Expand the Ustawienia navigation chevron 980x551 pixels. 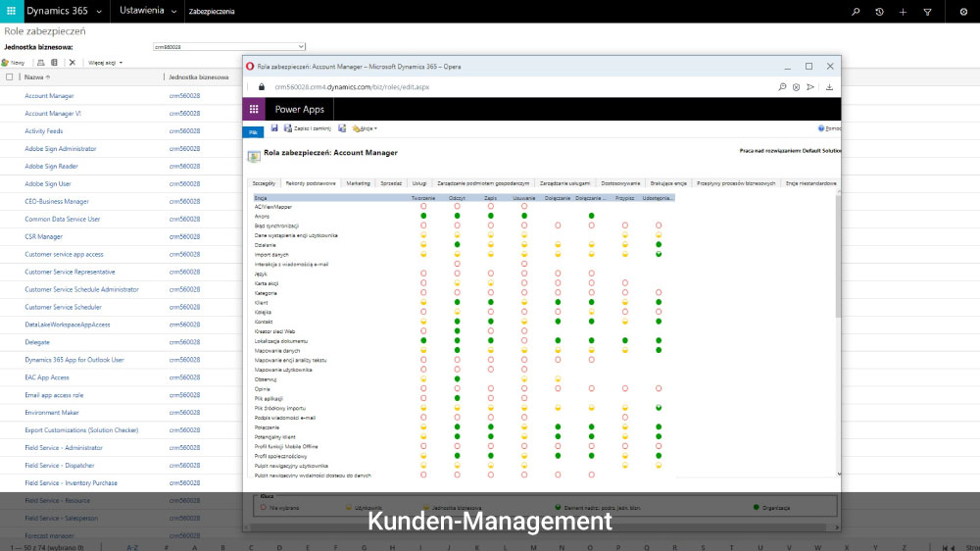[x=173, y=11]
